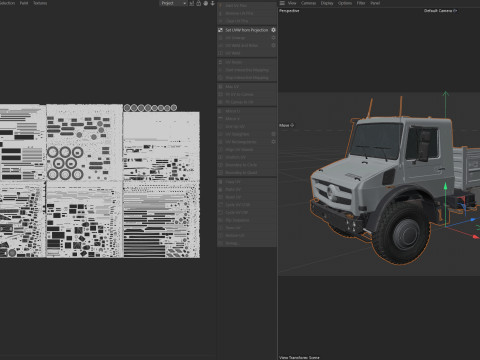Open the viewport Options menu
Image resolution: width=480 pixels, height=360 pixels.
pos(345,3)
